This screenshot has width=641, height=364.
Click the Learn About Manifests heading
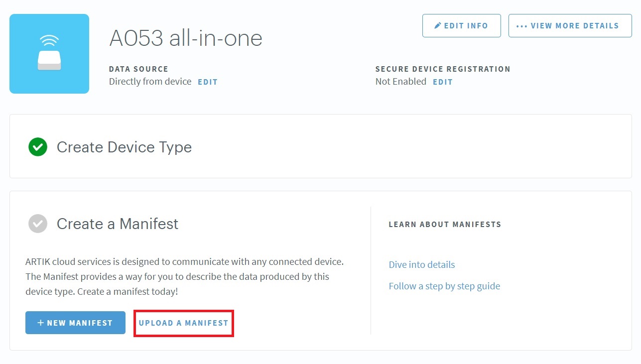445,225
